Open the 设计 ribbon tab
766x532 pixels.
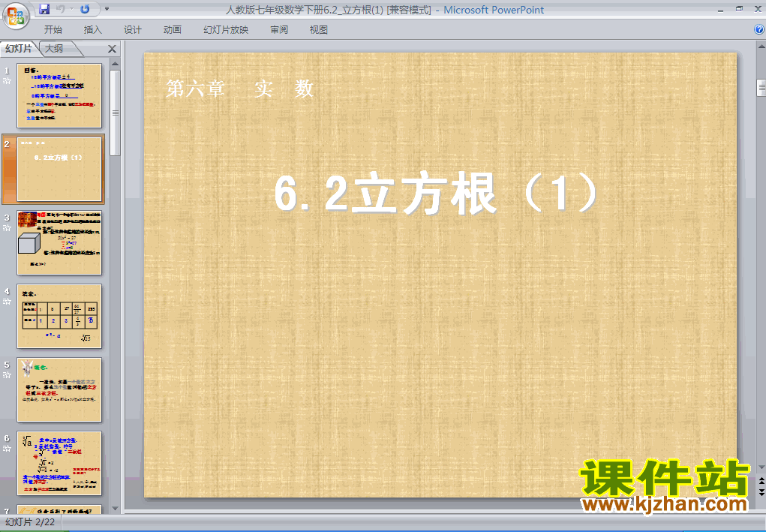pyautogui.click(x=132, y=30)
